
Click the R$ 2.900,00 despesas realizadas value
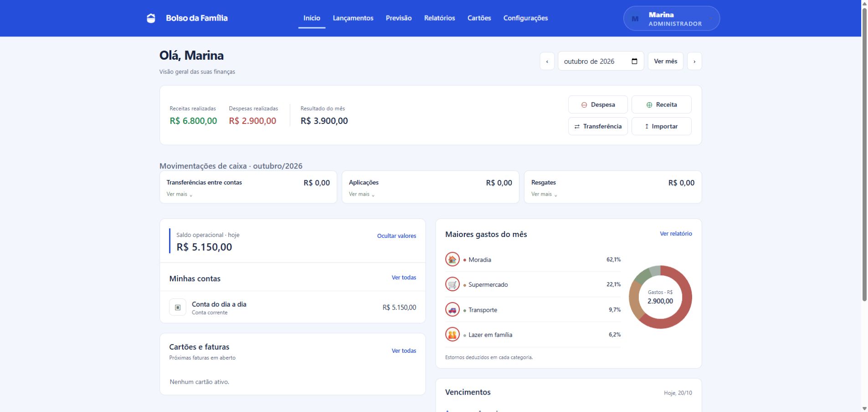coord(252,121)
